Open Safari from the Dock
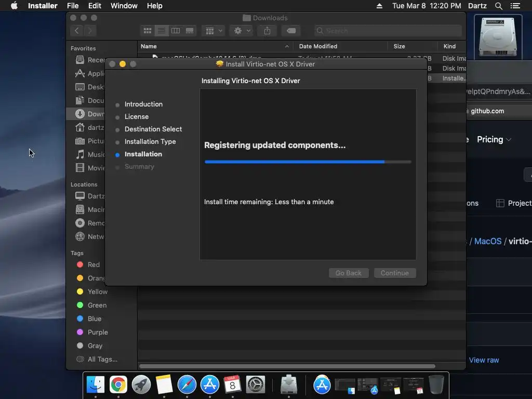Image resolution: width=532 pixels, height=399 pixels. point(187,385)
